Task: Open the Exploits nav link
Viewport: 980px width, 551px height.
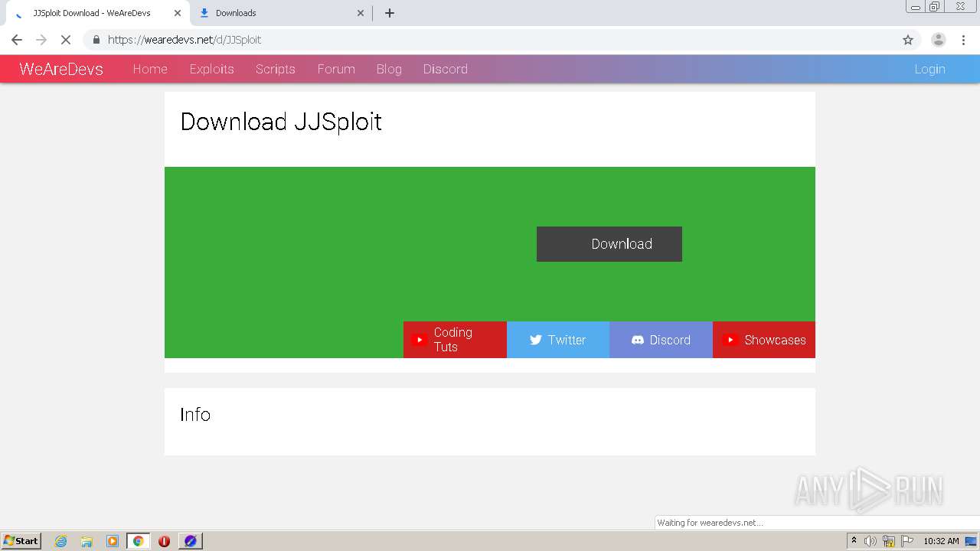Action: coord(211,69)
